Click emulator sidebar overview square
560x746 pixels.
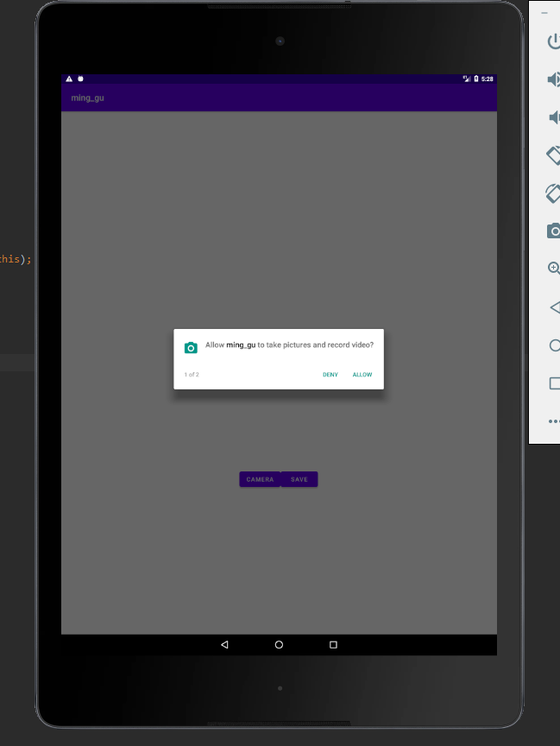click(554, 383)
